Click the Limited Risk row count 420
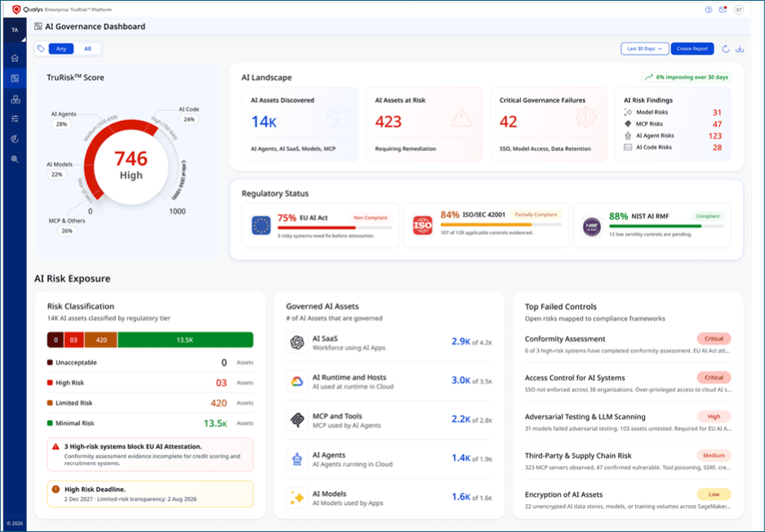This screenshot has height=532, width=765. (219, 403)
